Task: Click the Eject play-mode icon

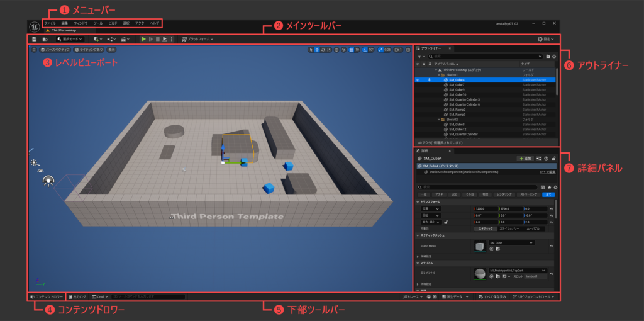Action: 164,39
